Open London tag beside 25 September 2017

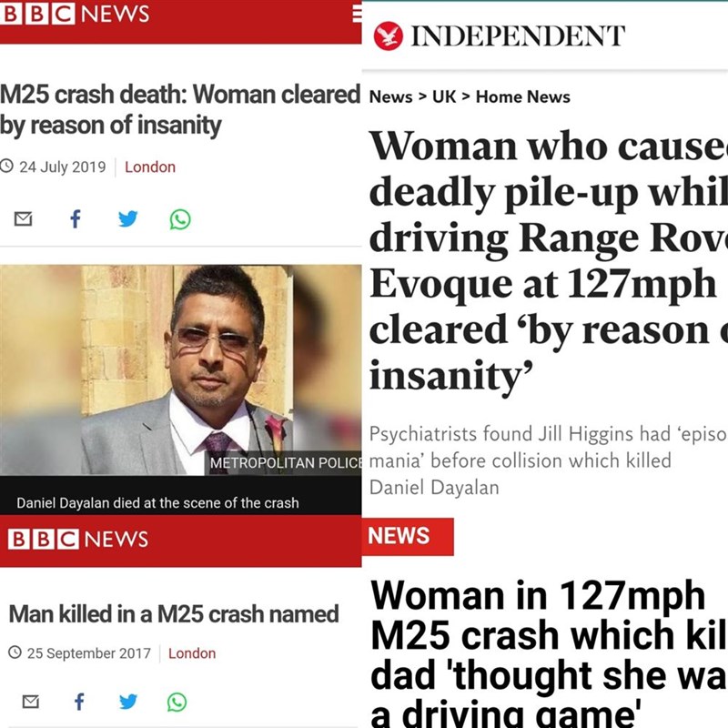(192, 653)
